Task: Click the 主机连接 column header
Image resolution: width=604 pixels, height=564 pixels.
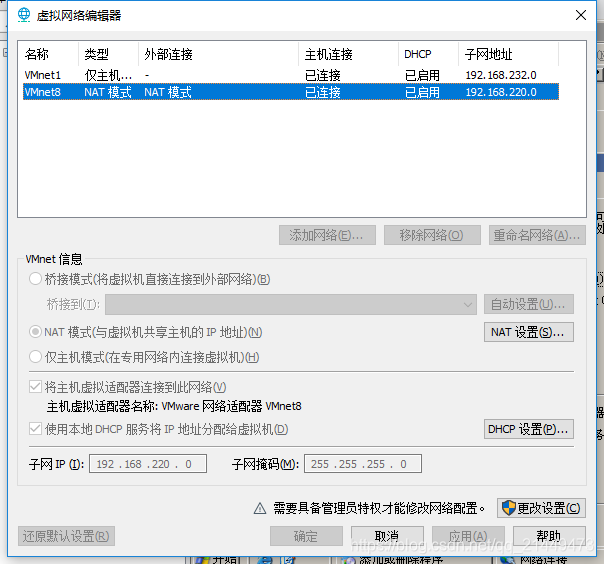Action: (348, 54)
